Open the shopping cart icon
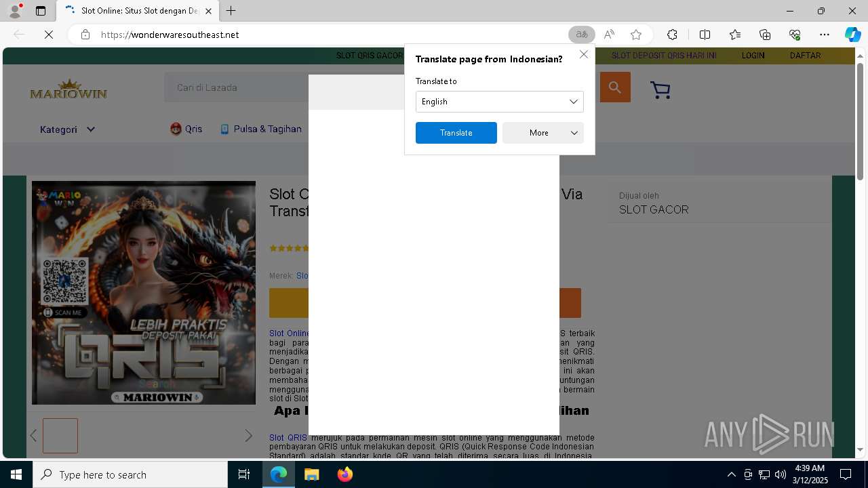The height and width of the screenshot is (488, 868). coord(660,89)
